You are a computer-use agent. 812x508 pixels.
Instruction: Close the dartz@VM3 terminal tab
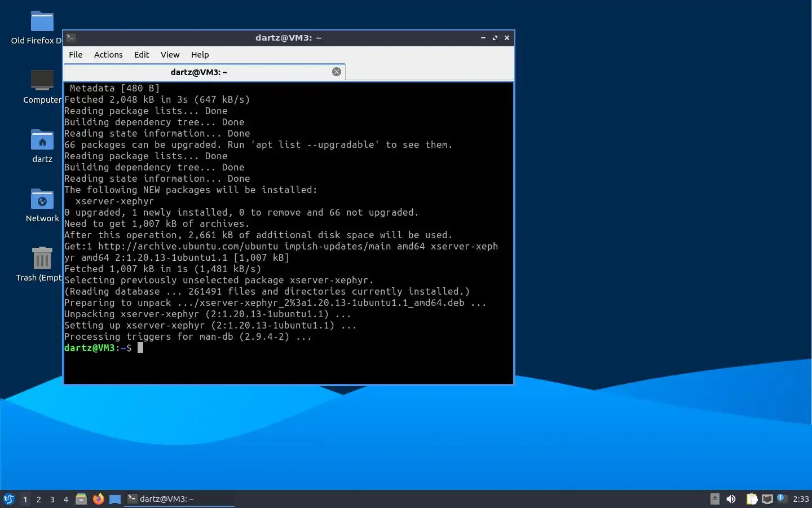pyautogui.click(x=337, y=72)
